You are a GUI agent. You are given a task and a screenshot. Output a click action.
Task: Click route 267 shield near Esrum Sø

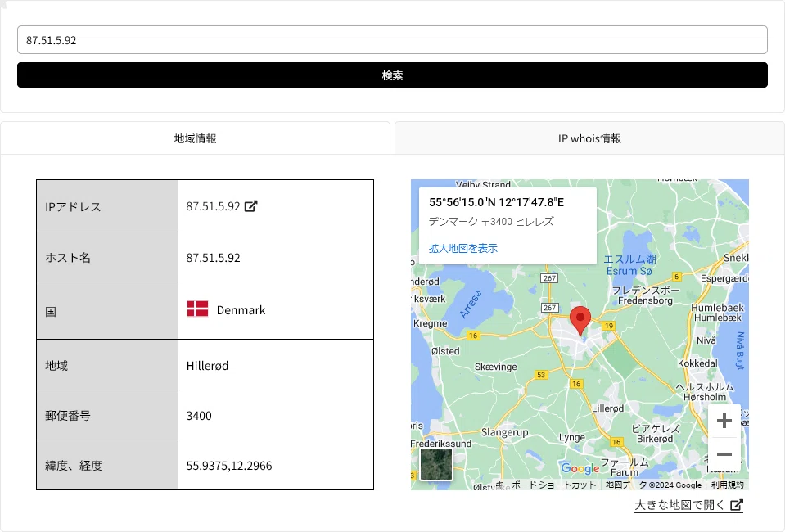(549, 277)
